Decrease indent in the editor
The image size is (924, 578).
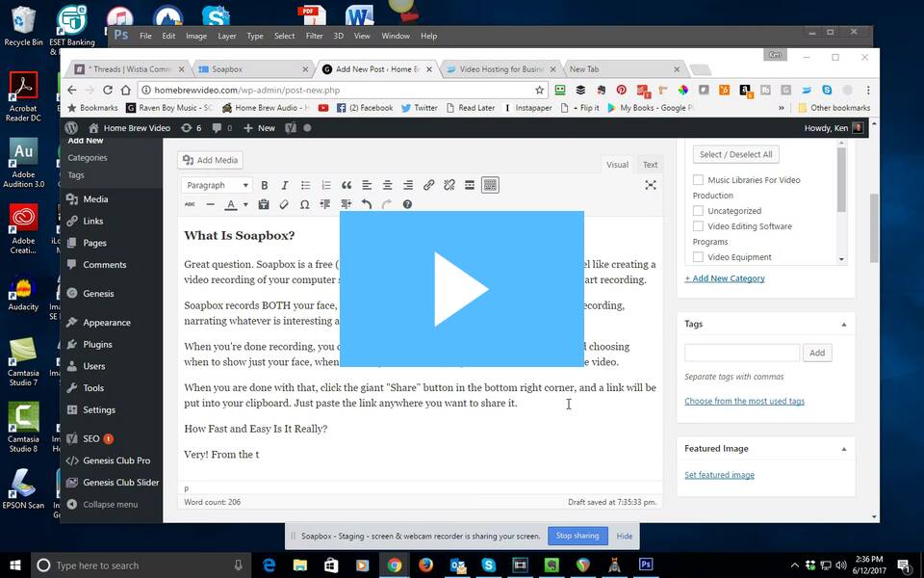325,204
